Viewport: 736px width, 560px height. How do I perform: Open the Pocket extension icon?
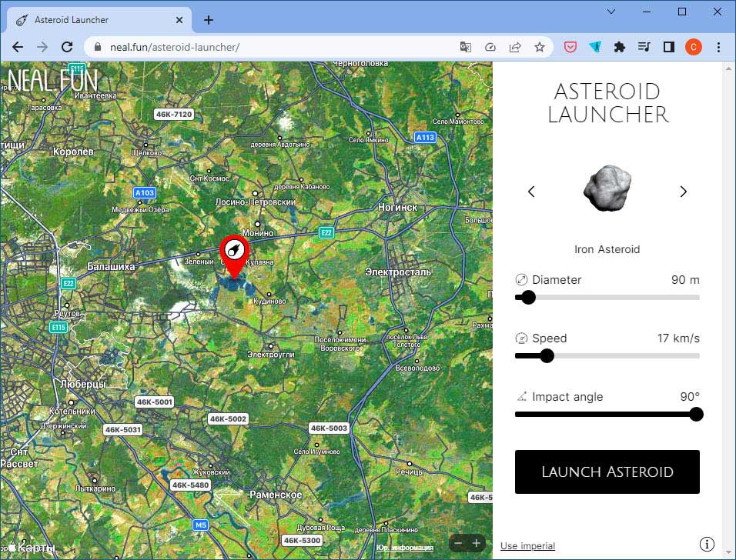570,47
